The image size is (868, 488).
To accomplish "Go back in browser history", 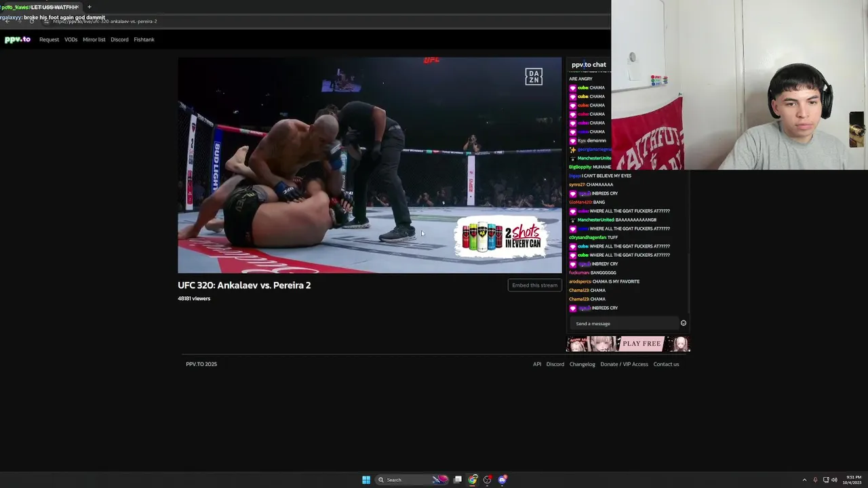I will [7, 21].
